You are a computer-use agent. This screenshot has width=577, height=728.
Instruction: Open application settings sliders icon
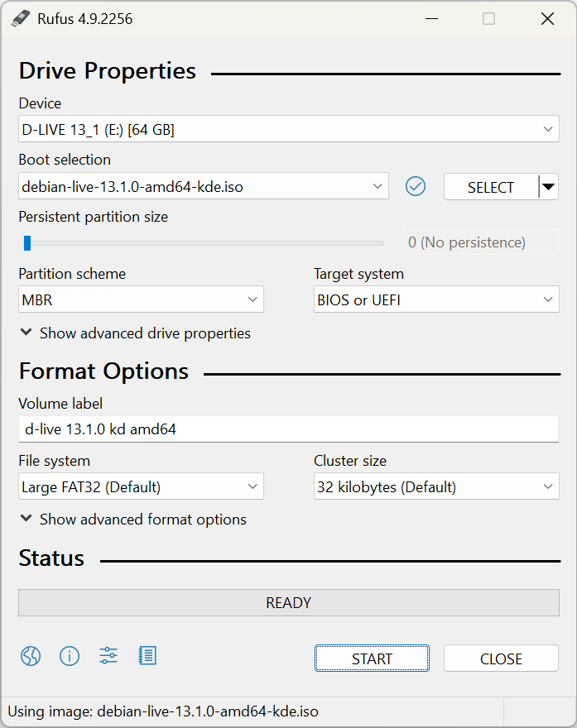click(108, 657)
